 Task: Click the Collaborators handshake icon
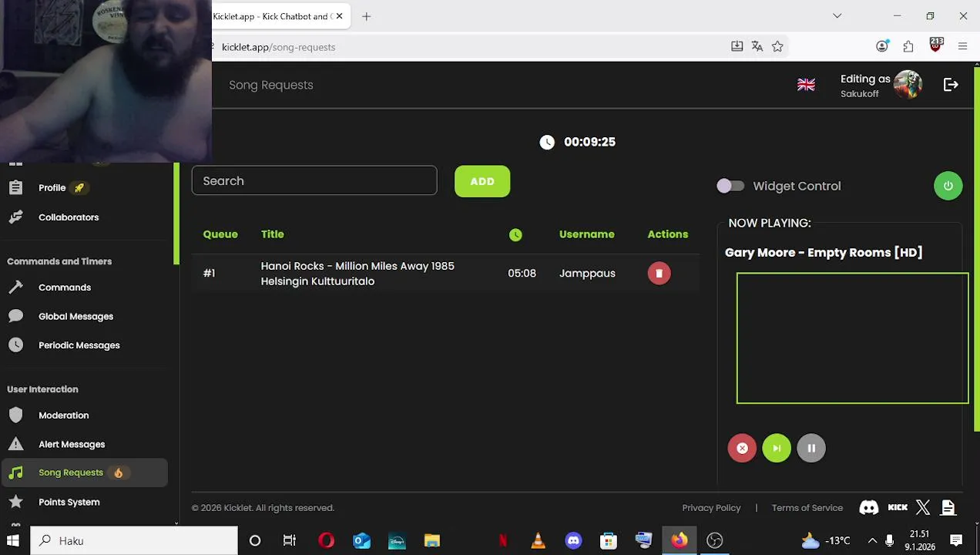15,217
